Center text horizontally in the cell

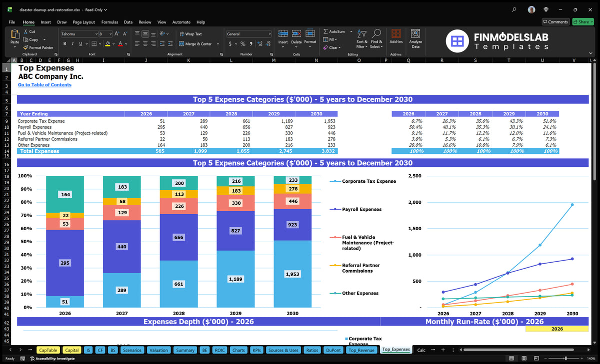coord(145,44)
